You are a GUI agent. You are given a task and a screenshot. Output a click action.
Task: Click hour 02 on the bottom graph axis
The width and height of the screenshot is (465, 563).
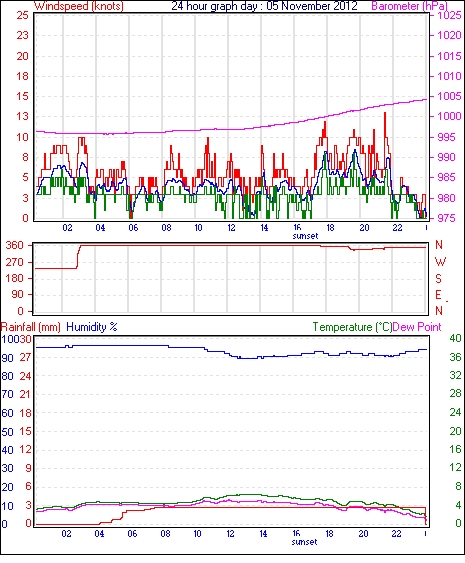[x=67, y=534]
